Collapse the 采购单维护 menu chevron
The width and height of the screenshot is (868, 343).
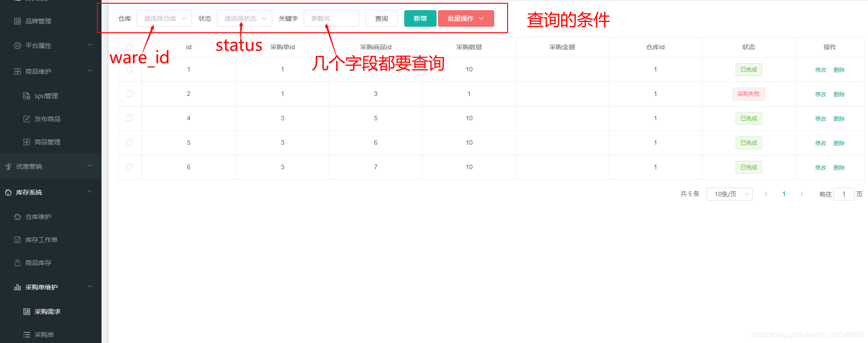90,287
